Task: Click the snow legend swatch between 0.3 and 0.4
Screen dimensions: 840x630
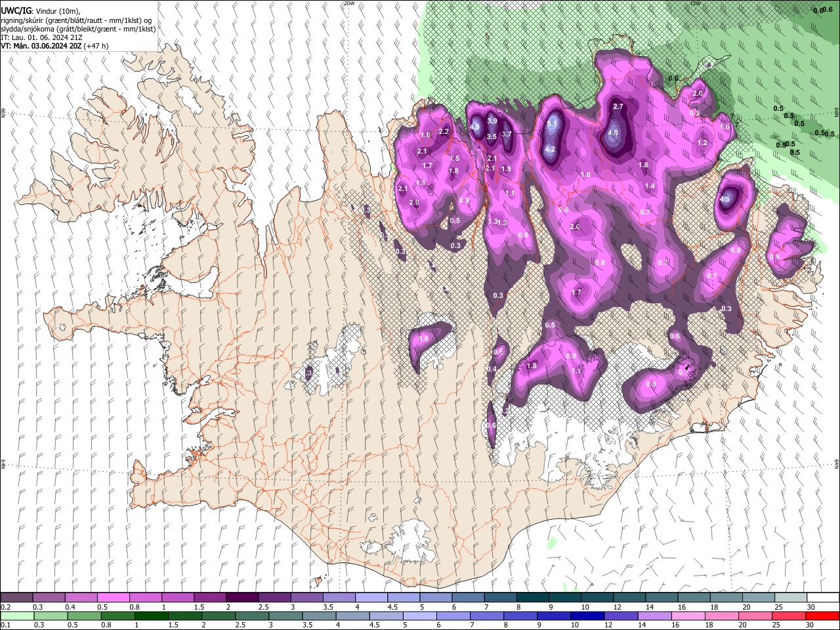Action: click(x=49, y=598)
